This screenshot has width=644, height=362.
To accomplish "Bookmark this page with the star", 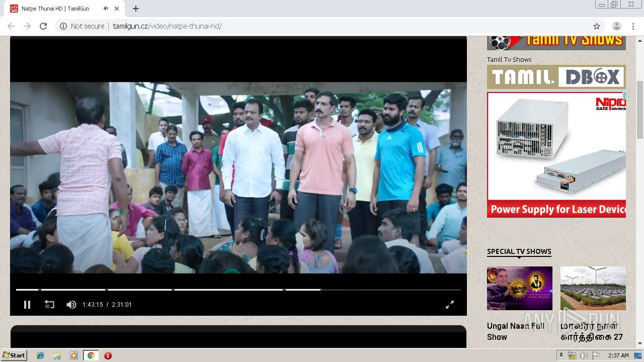I will [x=597, y=26].
